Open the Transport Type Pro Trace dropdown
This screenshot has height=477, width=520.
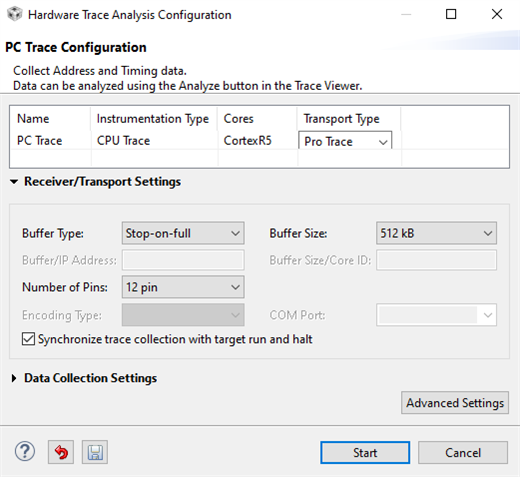[345, 141]
